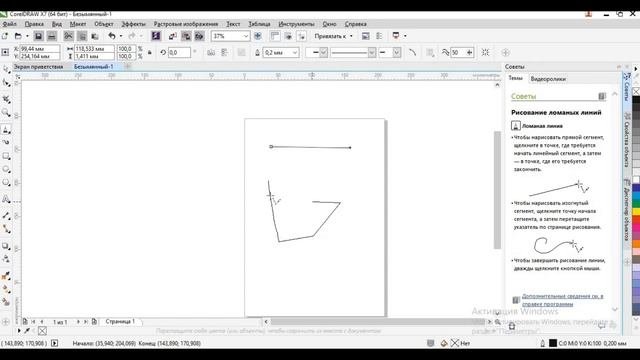
Task: Open the Инструменты menu
Action: pyautogui.click(x=296, y=24)
